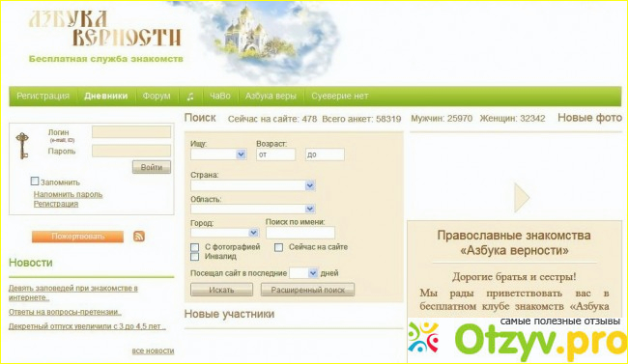Click the next-photo arrow in Новые фото

(x=522, y=197)
